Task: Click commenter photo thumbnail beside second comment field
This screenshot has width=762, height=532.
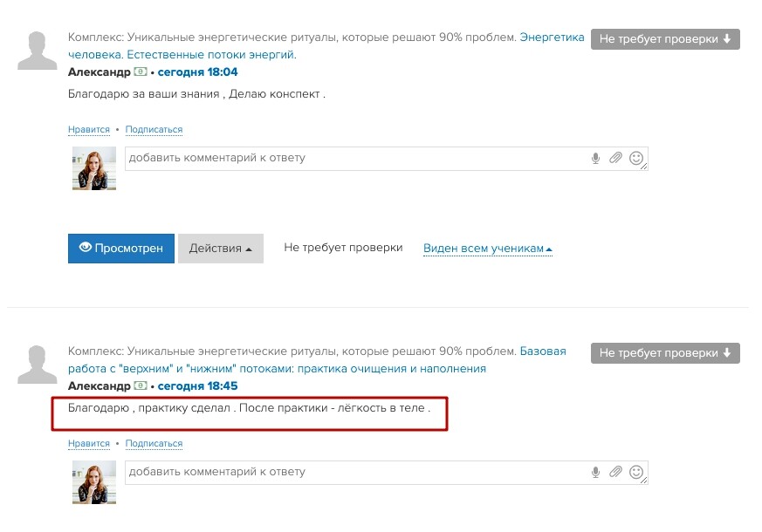Action: tap(93, 481)
